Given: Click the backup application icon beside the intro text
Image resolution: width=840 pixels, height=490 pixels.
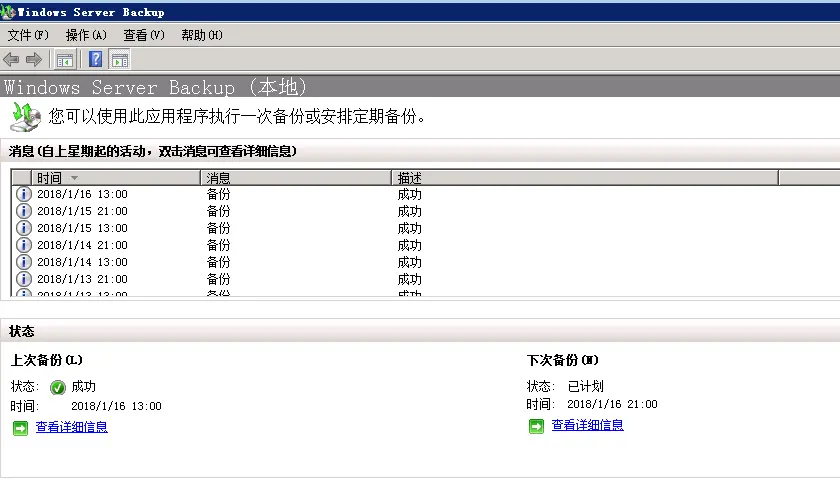Looking at the screenshot, I should (25, 117).
